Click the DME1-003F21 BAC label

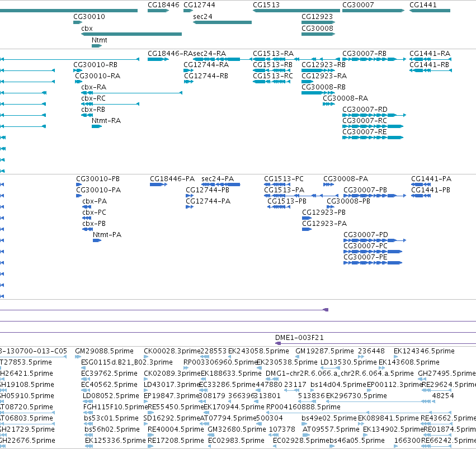coord(299,338)
